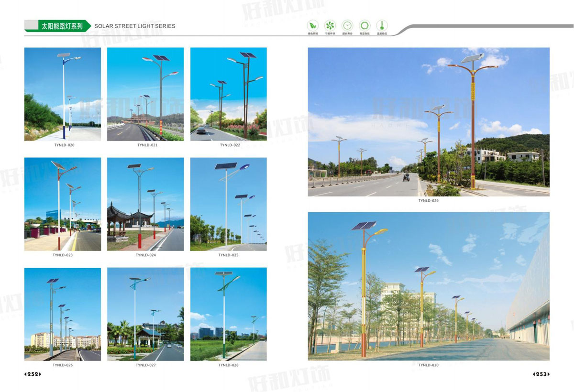Open the large TYNLD-029 road photo
Image resolution: width=574 pixels, height=392 pixels.
[429, 122]
